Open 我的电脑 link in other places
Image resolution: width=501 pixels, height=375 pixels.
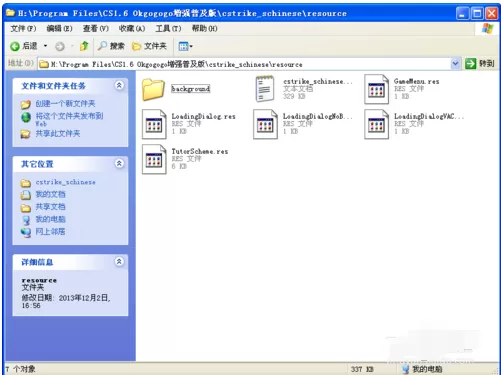tap(51, 219)
